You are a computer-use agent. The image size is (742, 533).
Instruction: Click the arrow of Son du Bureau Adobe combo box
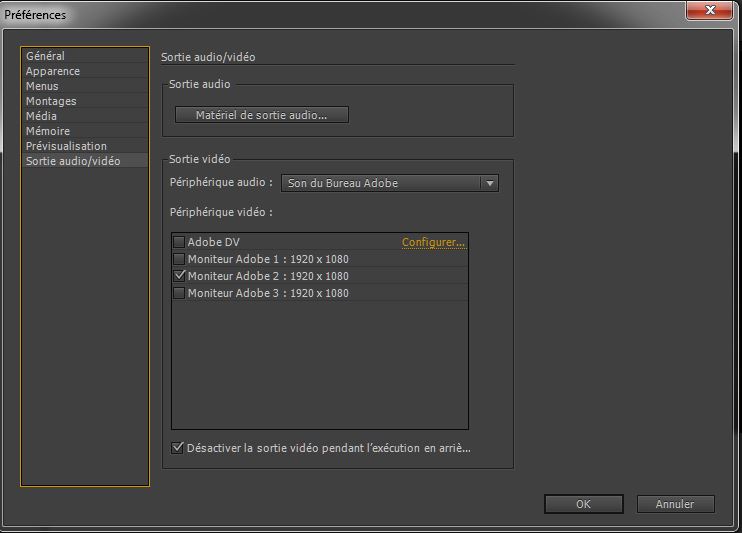[x=488, y=184]
